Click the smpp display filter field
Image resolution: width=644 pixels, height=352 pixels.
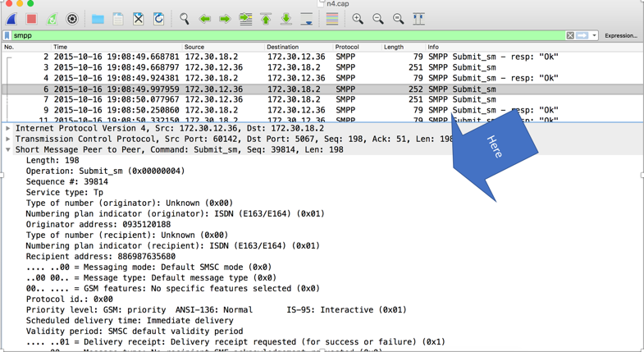click(288, 36)
